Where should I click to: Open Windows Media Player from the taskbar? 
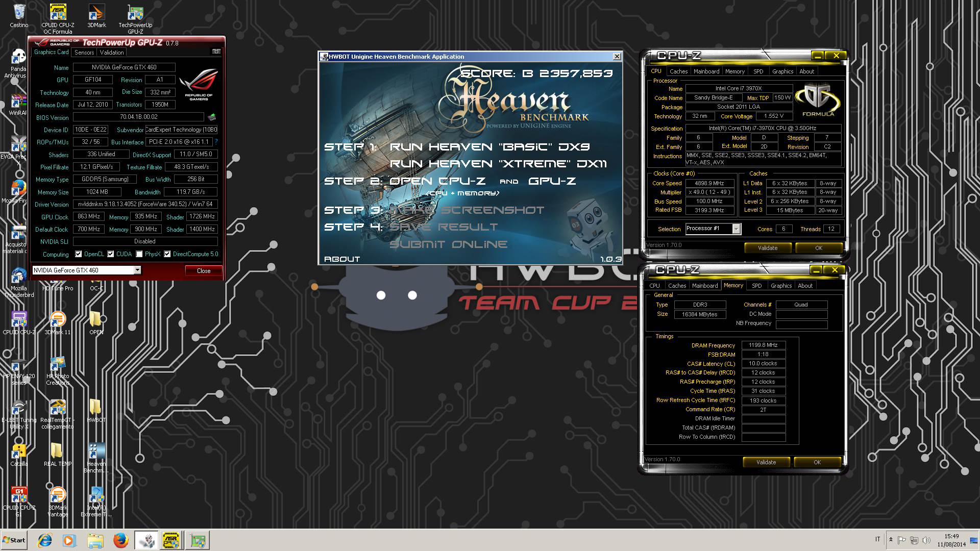[x=69, y=540]
